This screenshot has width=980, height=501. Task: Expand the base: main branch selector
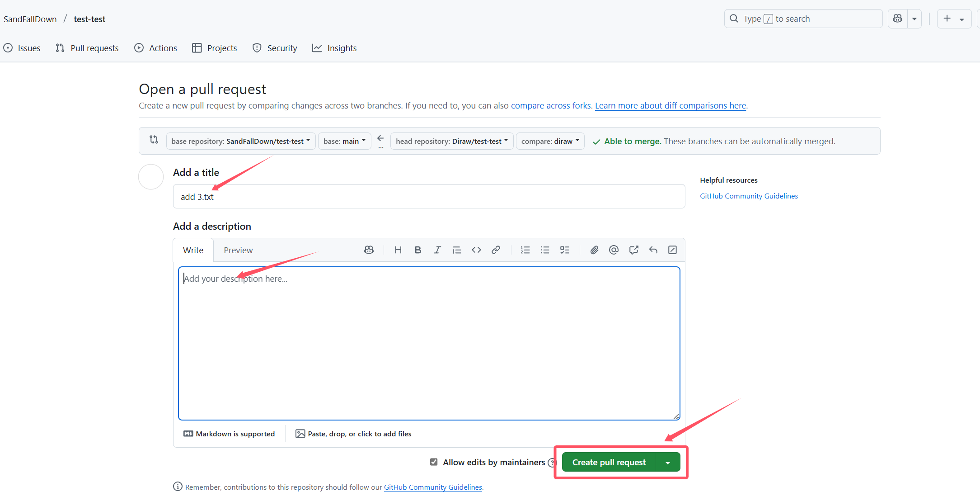click(x=345, y=141)
